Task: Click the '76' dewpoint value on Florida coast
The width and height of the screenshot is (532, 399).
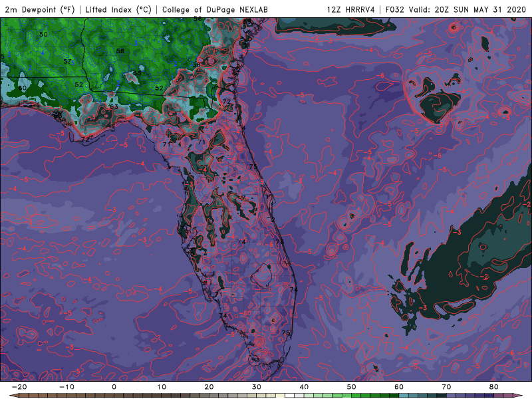Action: click(279, 242)
